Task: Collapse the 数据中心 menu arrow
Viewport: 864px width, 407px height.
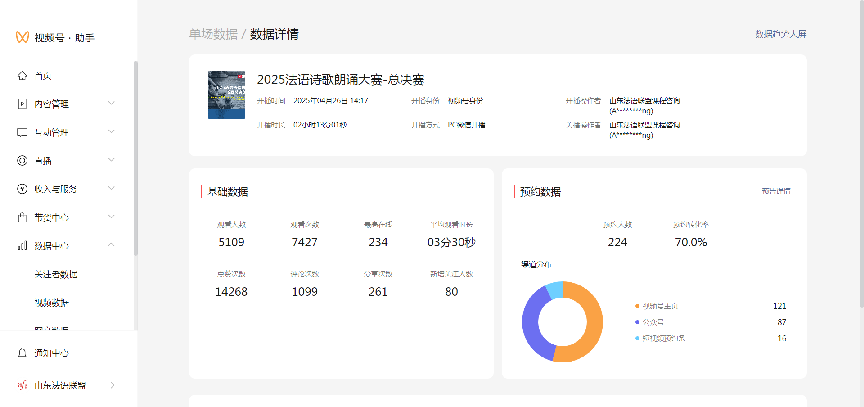Action: pos(111,245)
